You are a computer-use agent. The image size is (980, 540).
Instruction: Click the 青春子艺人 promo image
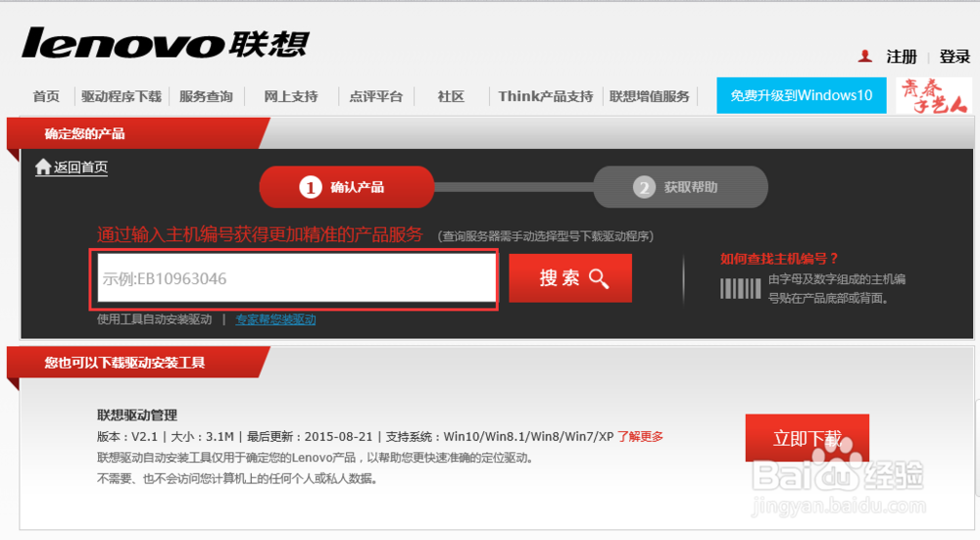click(934, 96)
